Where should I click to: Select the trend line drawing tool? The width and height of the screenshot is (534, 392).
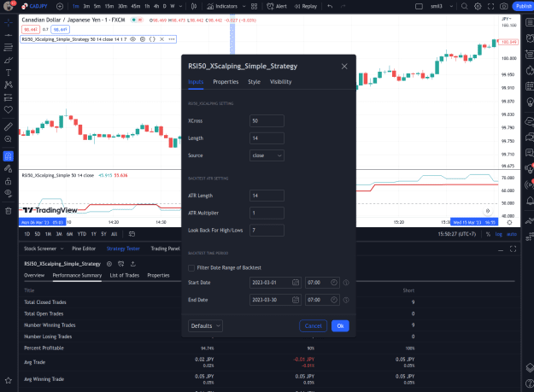[x=9, y=35]
